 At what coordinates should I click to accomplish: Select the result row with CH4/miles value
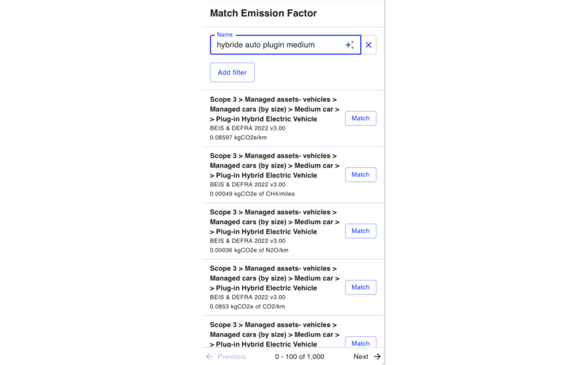pyautogui.click(x=270, y=175)
